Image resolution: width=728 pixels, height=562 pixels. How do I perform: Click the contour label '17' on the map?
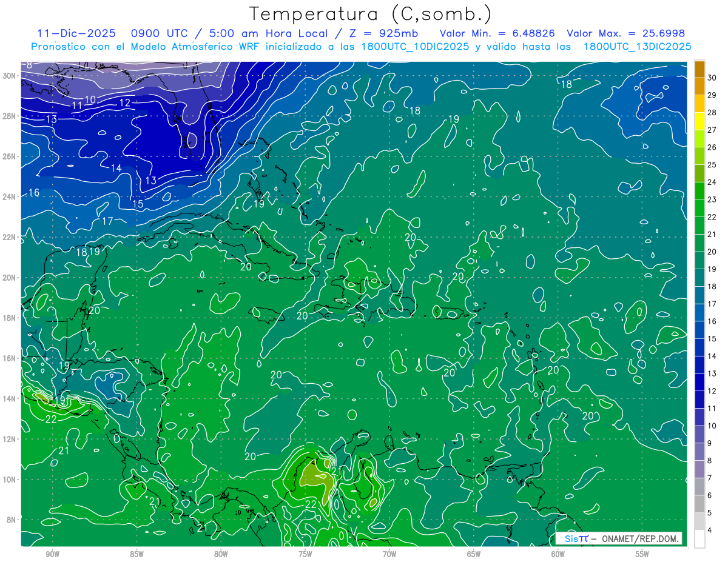(107, 221)
